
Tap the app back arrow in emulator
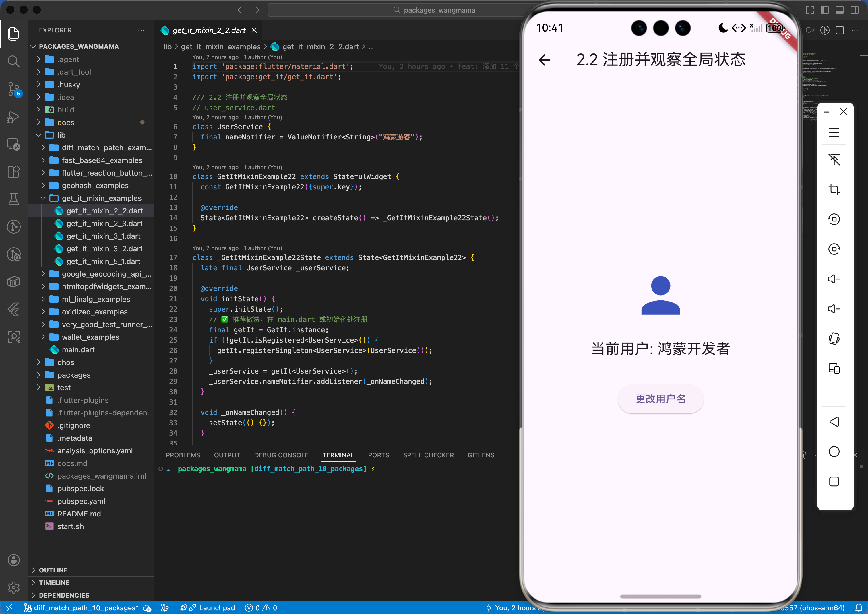[544, 60]
